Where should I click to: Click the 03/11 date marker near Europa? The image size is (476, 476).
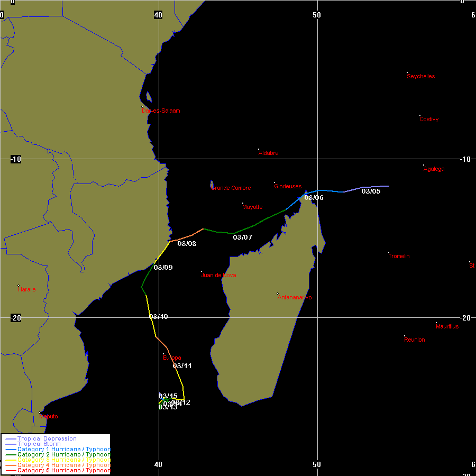(182, 365)
